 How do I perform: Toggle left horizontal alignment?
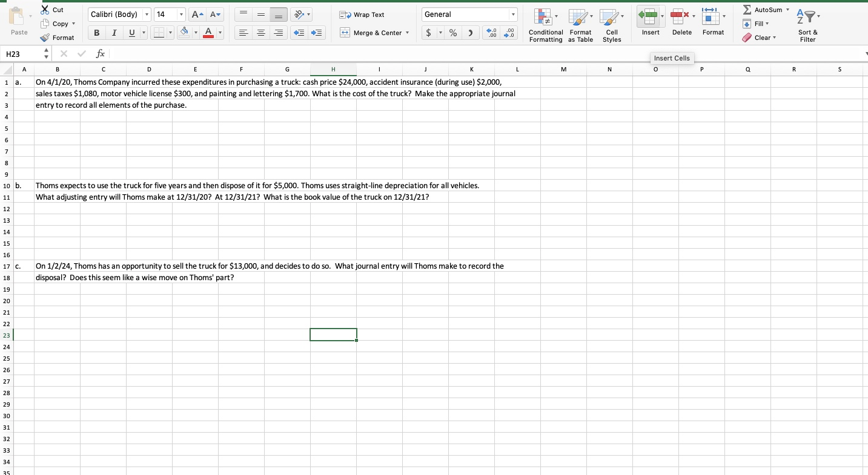pos(242,33)
